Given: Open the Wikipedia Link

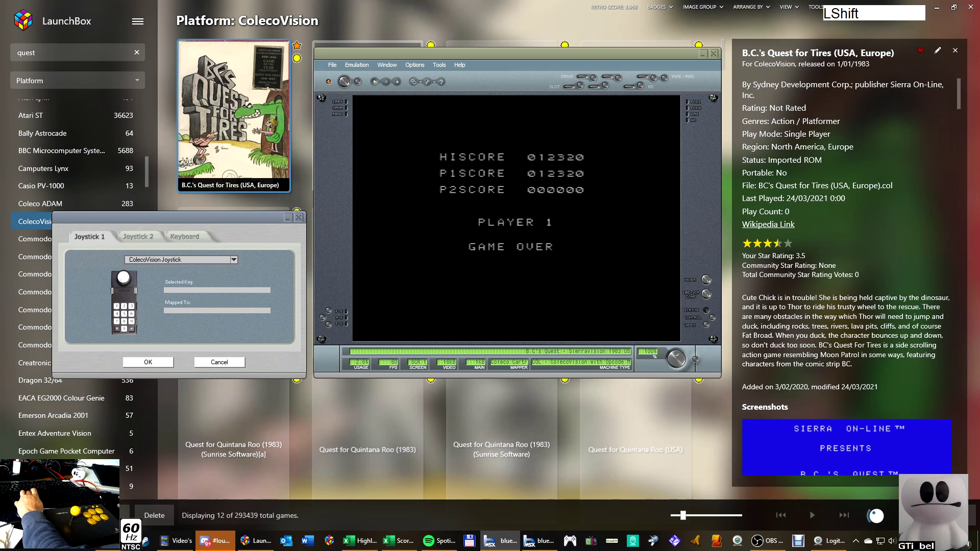Looking at the screenshot, I should (x=768, y=224).
